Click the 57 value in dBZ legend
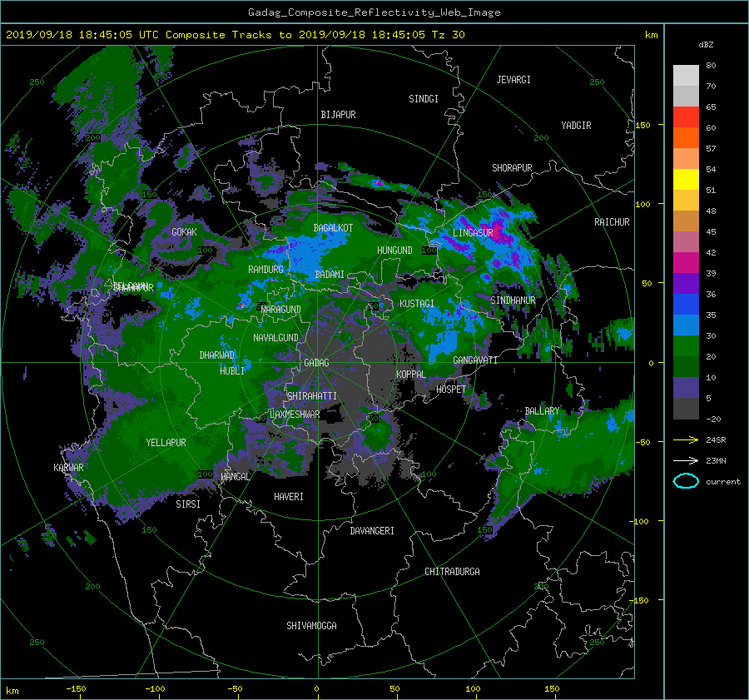The width and height of the screenshot is (749, 700). coord(711,149)
